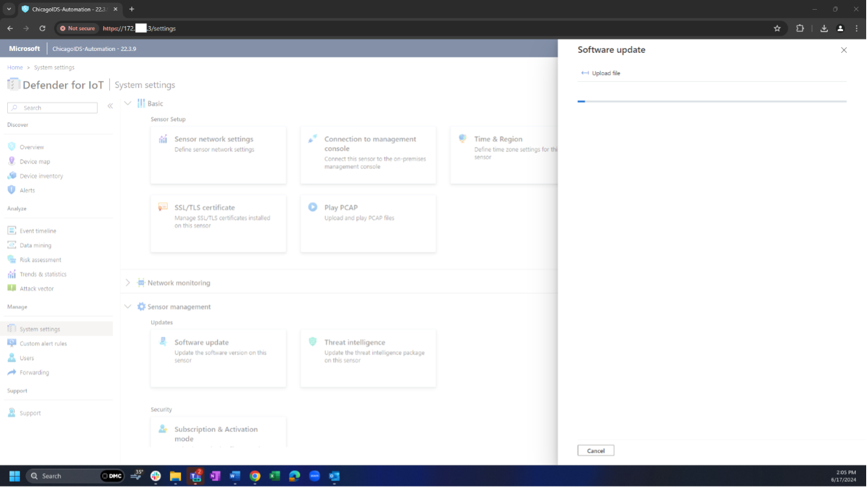Click the browser address bar URL

pyautogui.click(x=139, y=29)
